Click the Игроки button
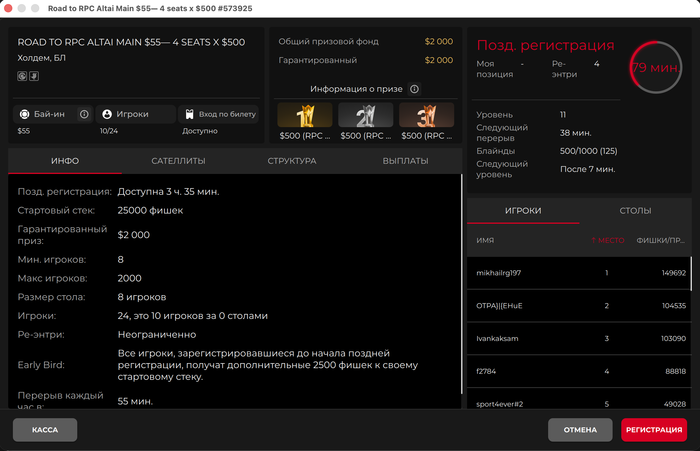Viewport: 700px width, 451px height. point(136,114)
